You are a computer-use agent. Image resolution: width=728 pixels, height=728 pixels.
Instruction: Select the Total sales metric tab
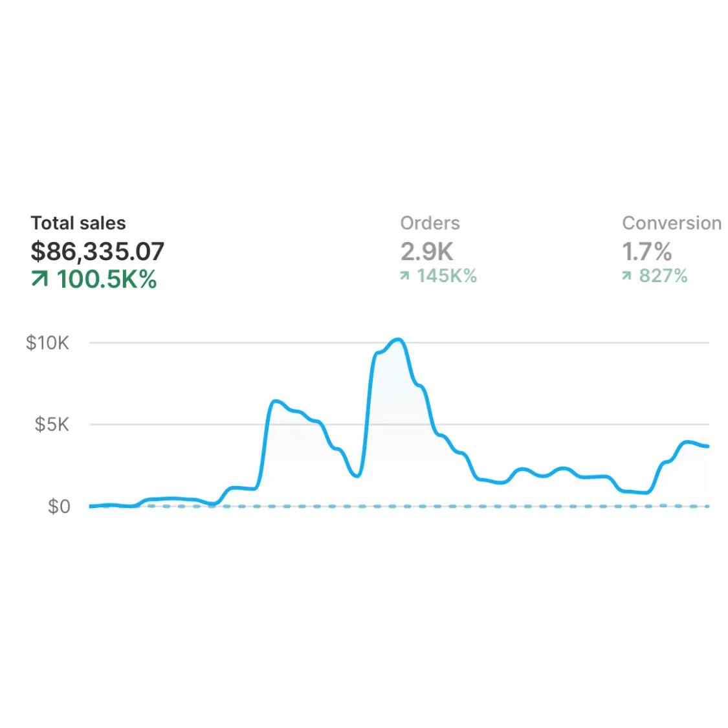[x=78, y=223]
